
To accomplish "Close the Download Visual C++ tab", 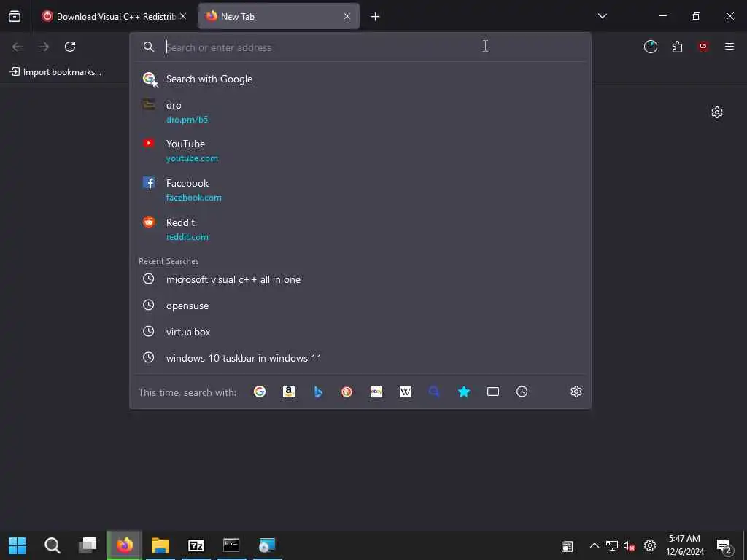I will (183, 17).
